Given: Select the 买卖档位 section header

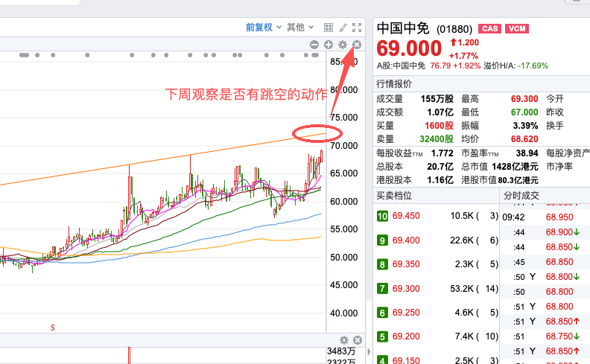Looking at the screenshot, I should (x=394, y=196).
